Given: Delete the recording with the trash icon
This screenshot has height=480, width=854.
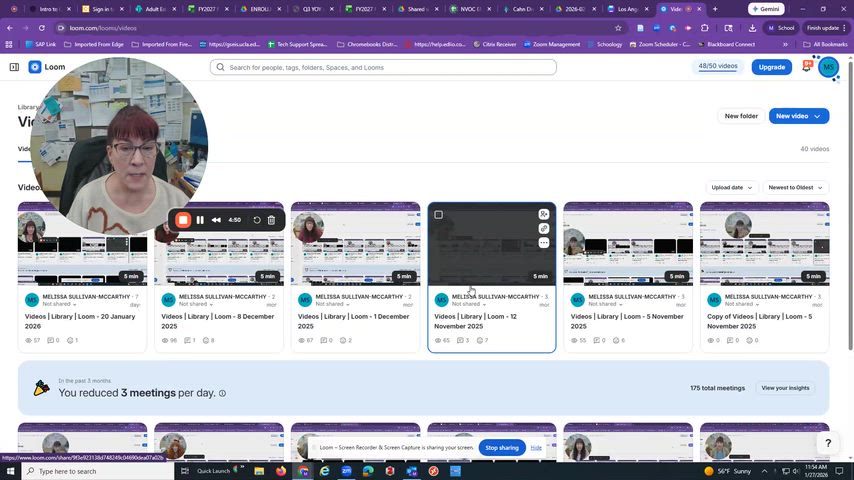Looking at the screenshot, I should 271,220.
